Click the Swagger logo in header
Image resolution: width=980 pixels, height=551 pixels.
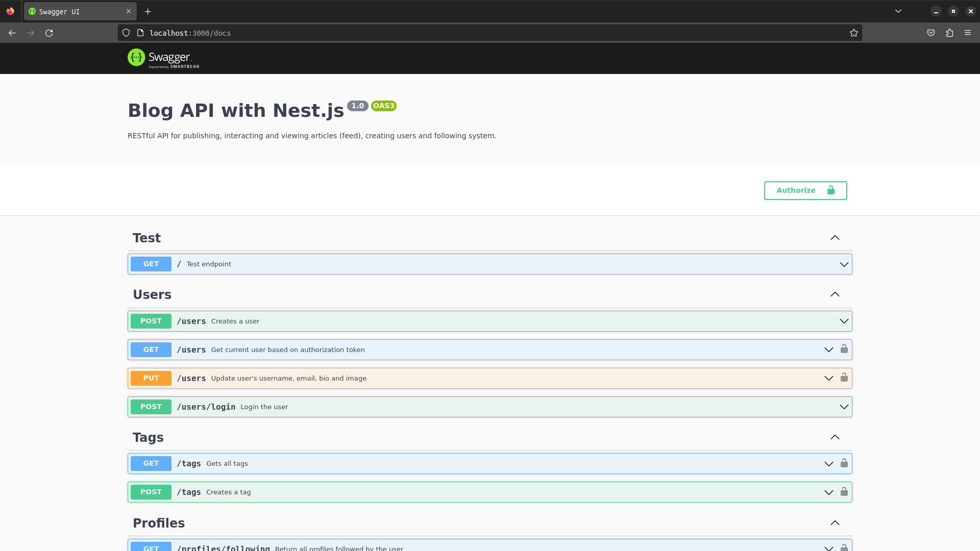[x=163, y=58]
